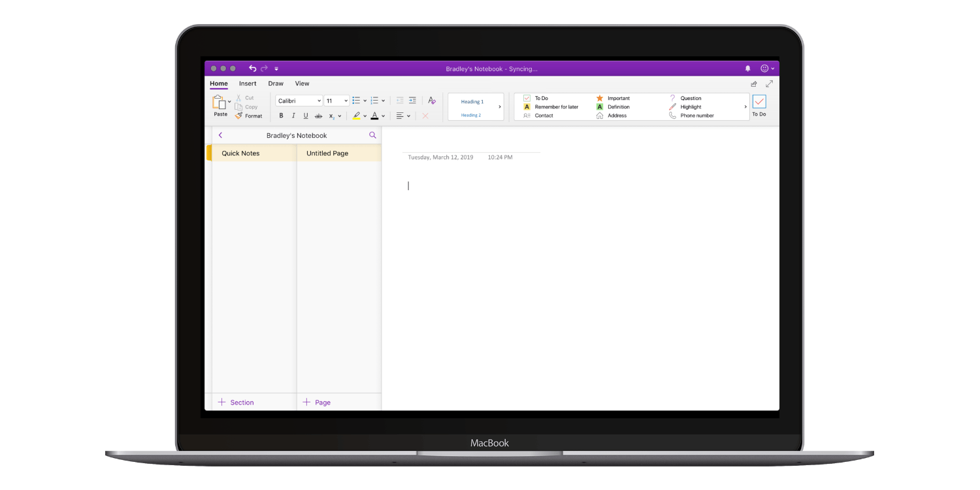This screenshot has height=490, width=980.
Task: Toggle bold formatting
Action: (x=281, y=116)
